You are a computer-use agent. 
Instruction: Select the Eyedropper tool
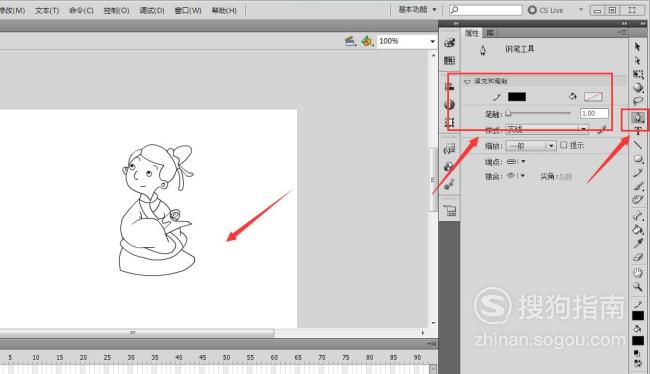click(638, 243)
